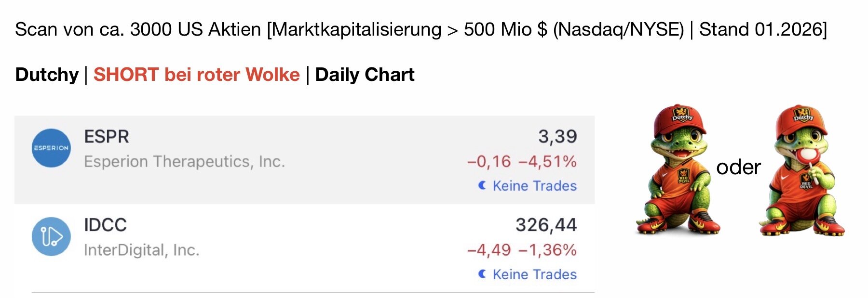
Task: Click the Daily Chart heading text
Action: click(365, 75)
